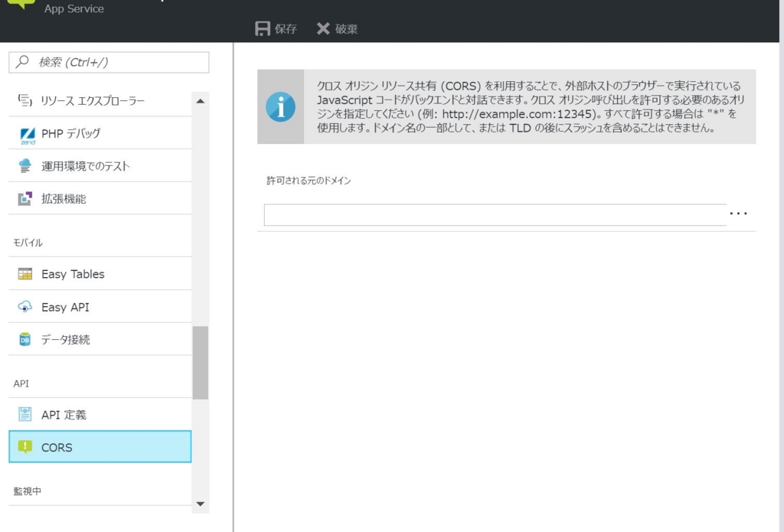Select the highlighted CORS menu item
This screenshot has width=784, height=532.
(100, 446)
